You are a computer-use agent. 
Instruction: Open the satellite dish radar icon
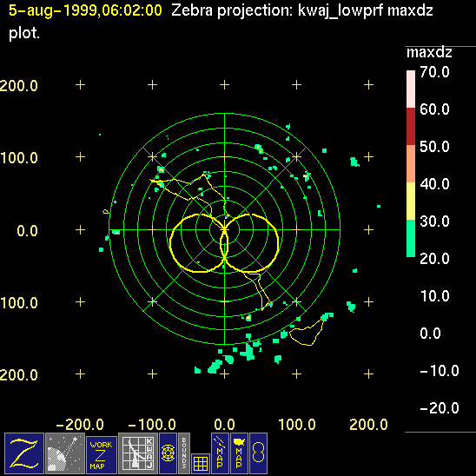65,453
